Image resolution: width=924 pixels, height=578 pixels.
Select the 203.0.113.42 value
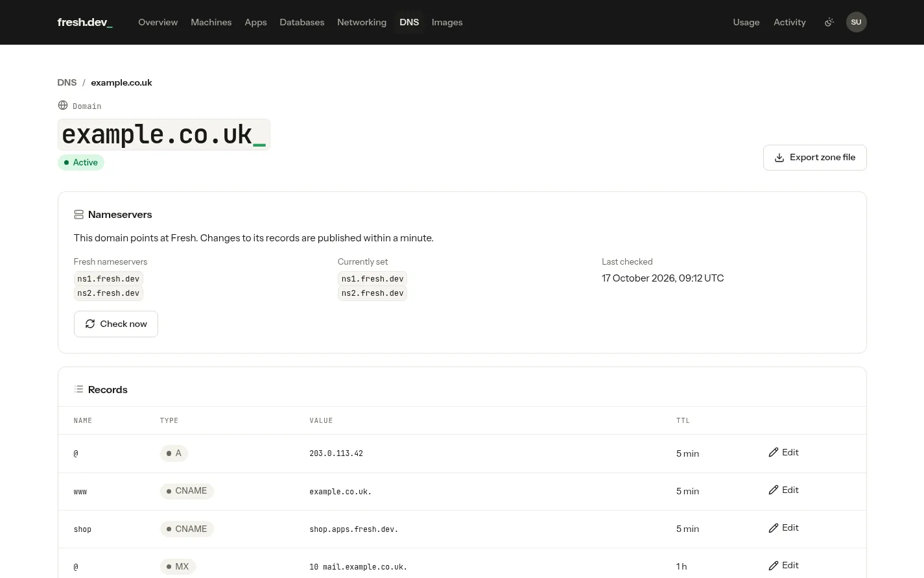[336, 453]
